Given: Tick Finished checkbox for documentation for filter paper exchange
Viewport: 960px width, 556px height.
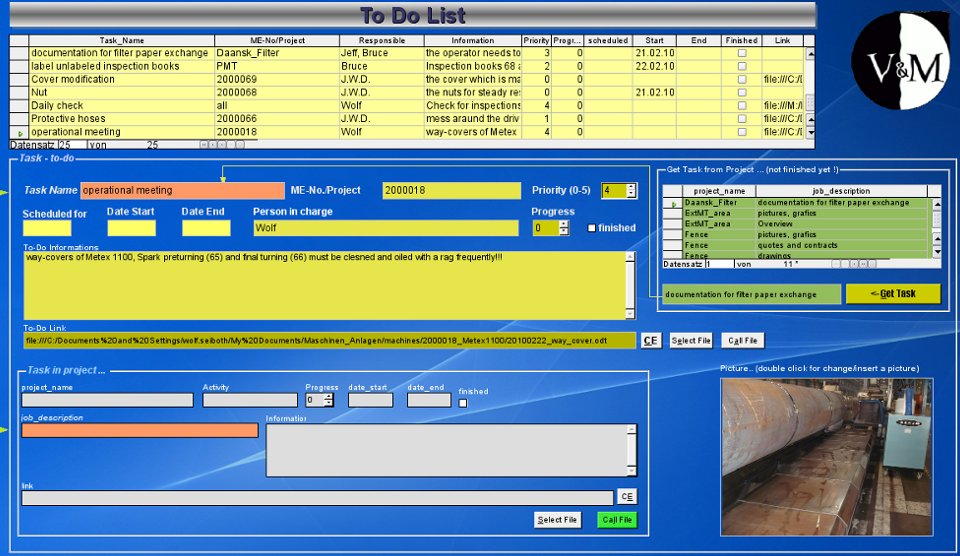Looking at the screenshot, I should click(741, 53).
